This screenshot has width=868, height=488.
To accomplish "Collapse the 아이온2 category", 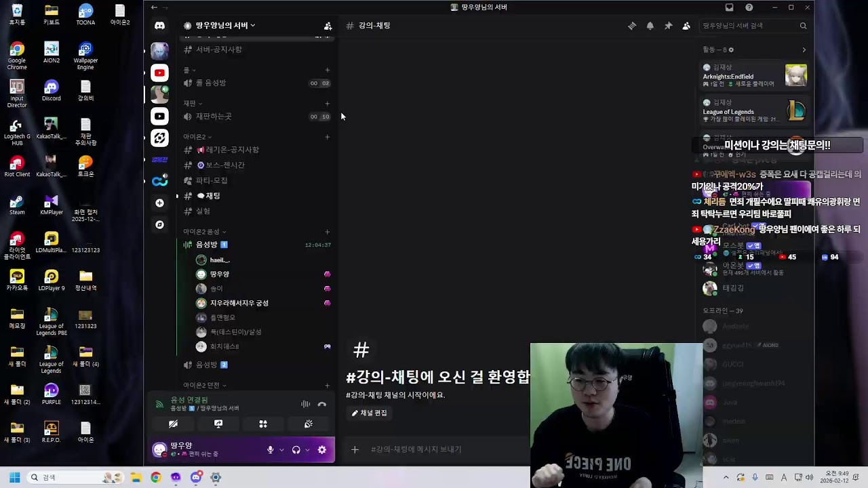I will 198,137.
